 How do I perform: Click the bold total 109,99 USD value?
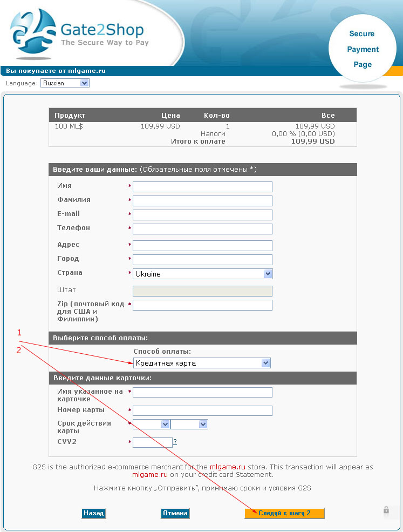[x=313, y=142]
